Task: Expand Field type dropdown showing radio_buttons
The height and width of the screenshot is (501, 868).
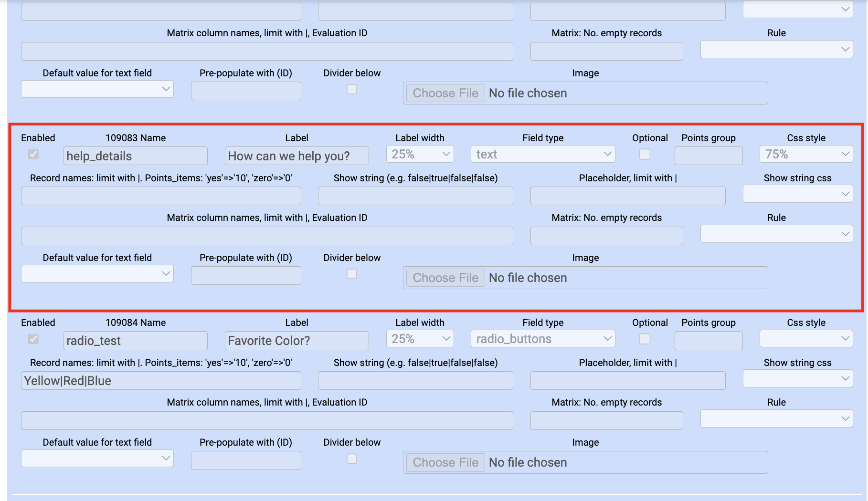Action: (x=542, y=339)
